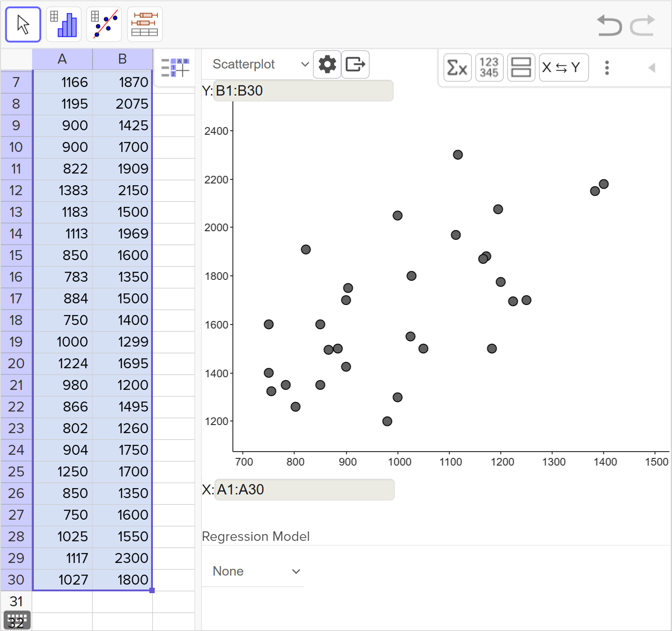Open scatterplot settings gear
Image resolution: width=672 pixels, height=631 pixels.
327,64
